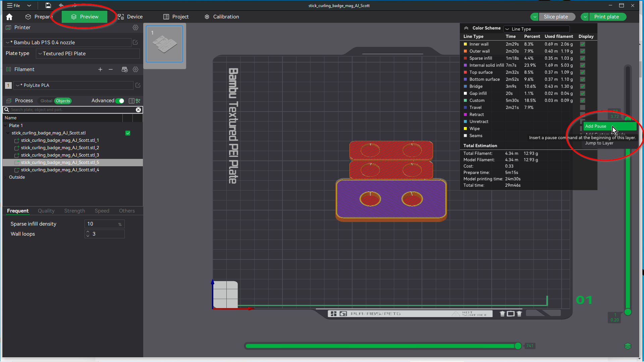Collapse the Color Scheme legend panel

click(x=466, y=28)
